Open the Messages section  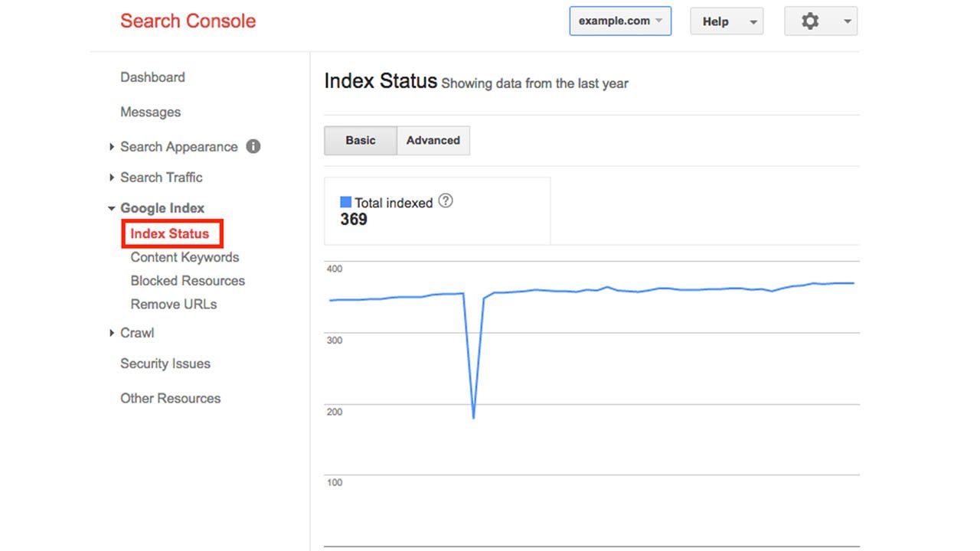pos(150,112)
